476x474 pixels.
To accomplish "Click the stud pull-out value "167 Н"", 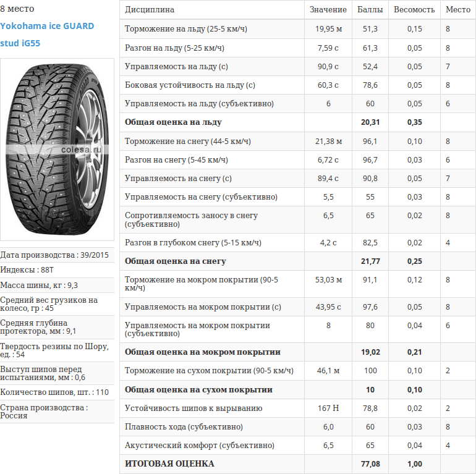I will 328,408.
